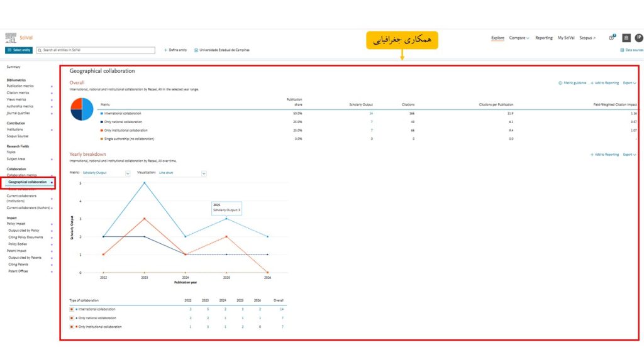Viewport: 644px width, 362px height.
Task: Click the Select entity button
Action: (x=19, y=50)
